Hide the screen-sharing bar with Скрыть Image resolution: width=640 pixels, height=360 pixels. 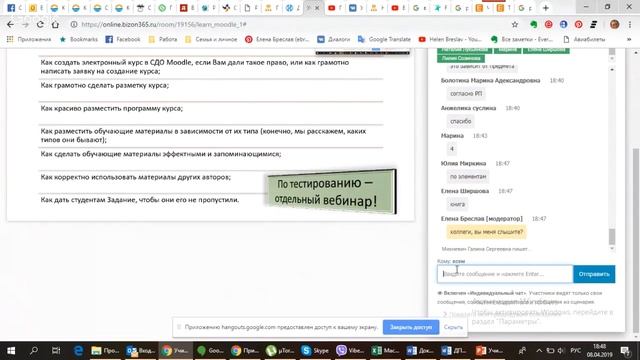[x=453, y=327]
